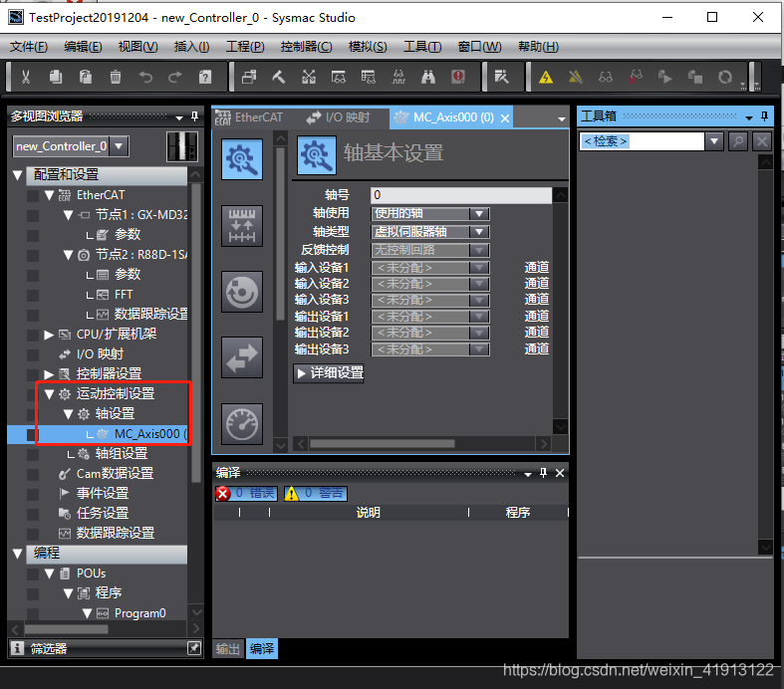
Task: Expand the 详细设置 detailed settings section
Action: [x=329, y=372]
